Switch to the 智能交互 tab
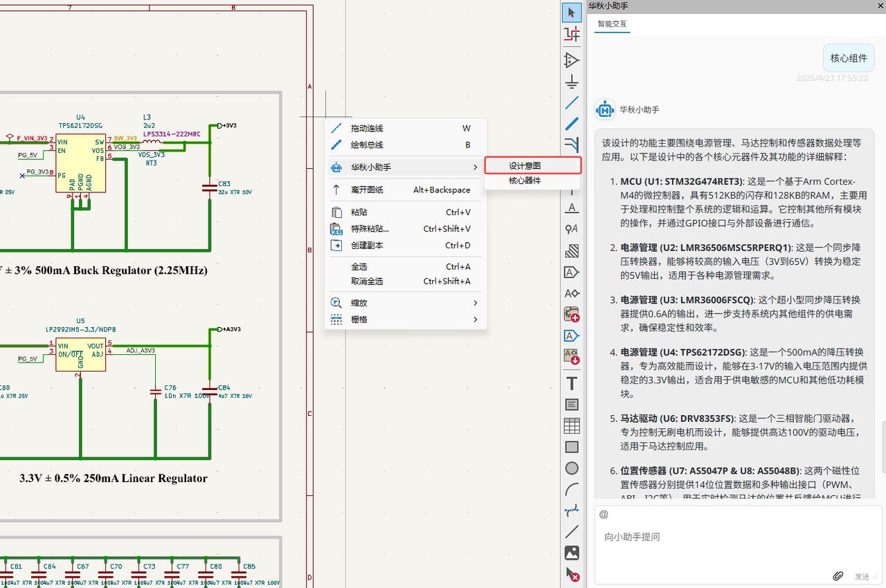 coord(612,24)
